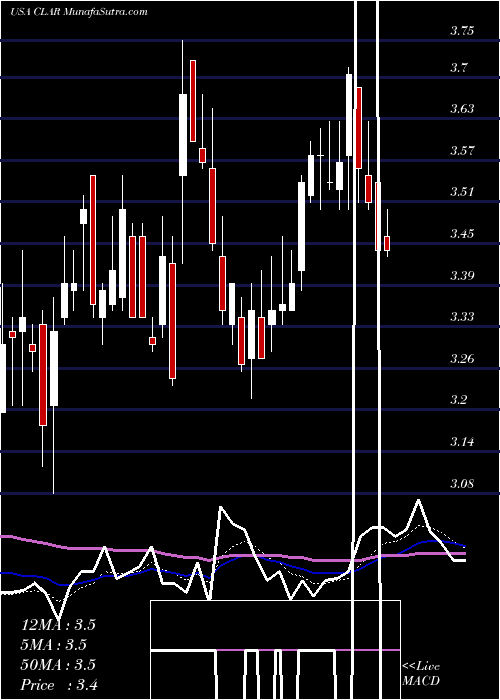
Task: Click the 3.45 price axis label
Action: [x=462, y=233]
